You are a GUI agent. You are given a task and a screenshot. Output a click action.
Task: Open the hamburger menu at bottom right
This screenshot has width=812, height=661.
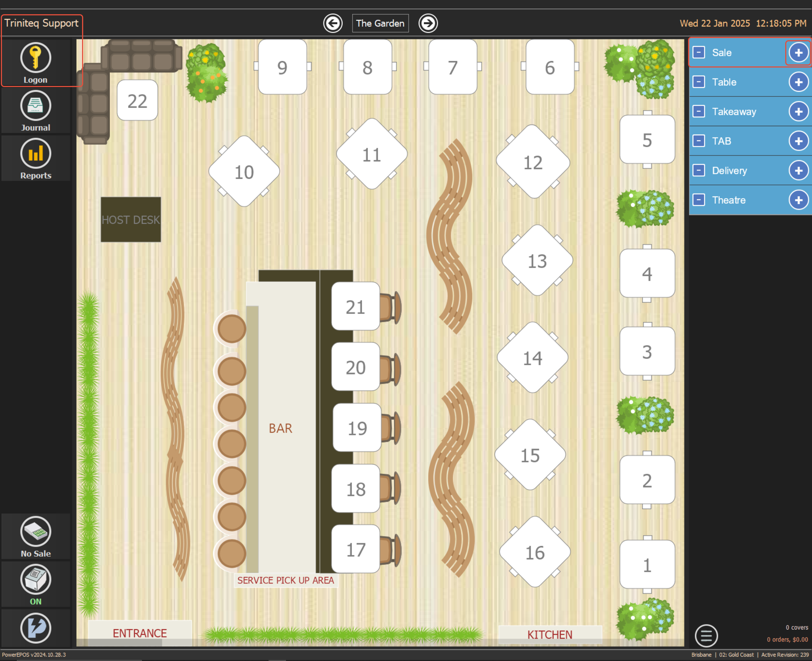706,635
